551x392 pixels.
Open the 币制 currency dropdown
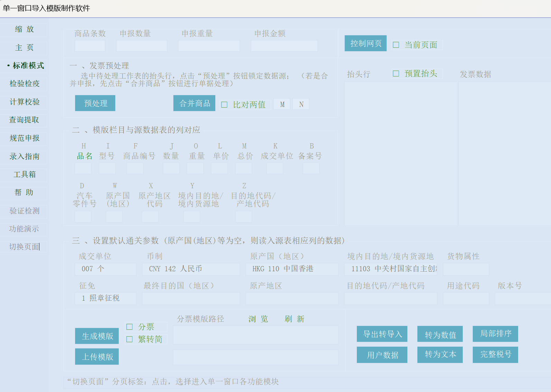(191, 269)
